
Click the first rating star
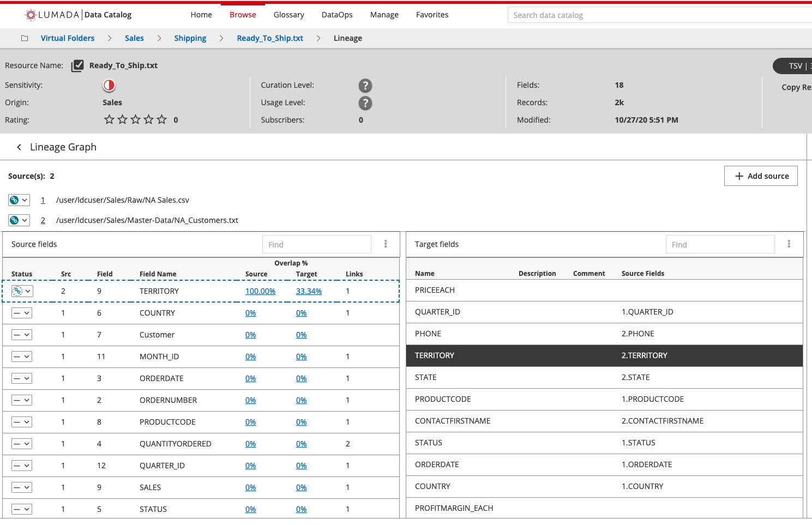[109, 119]
